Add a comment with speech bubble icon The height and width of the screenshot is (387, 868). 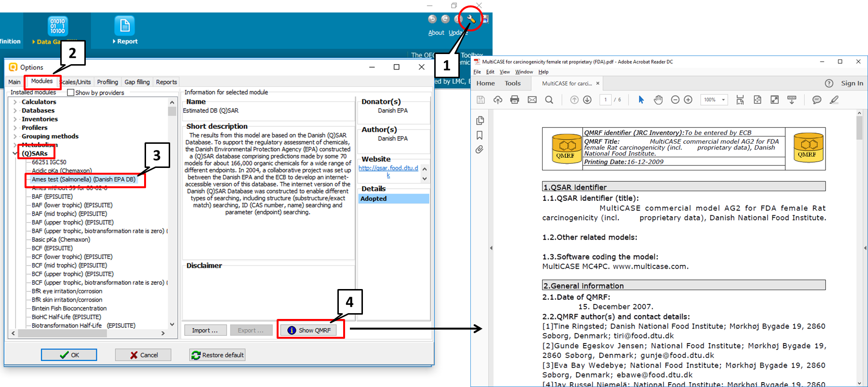point(817,99)
